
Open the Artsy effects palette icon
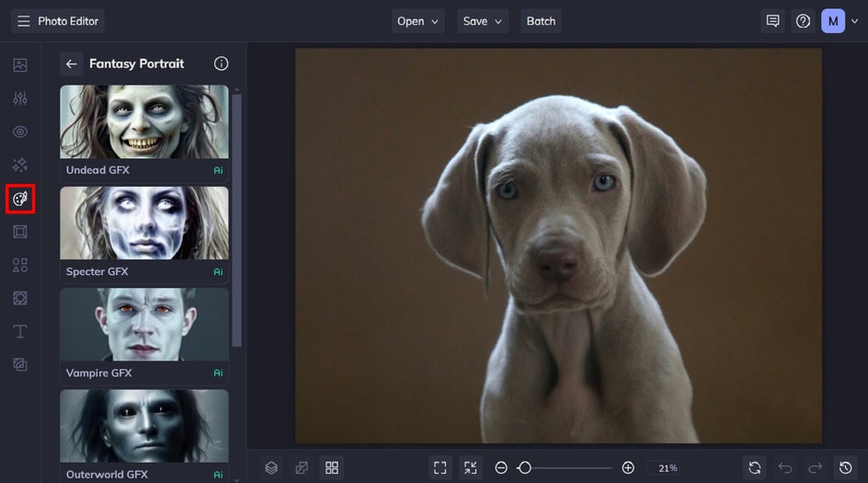click(20, 198)
